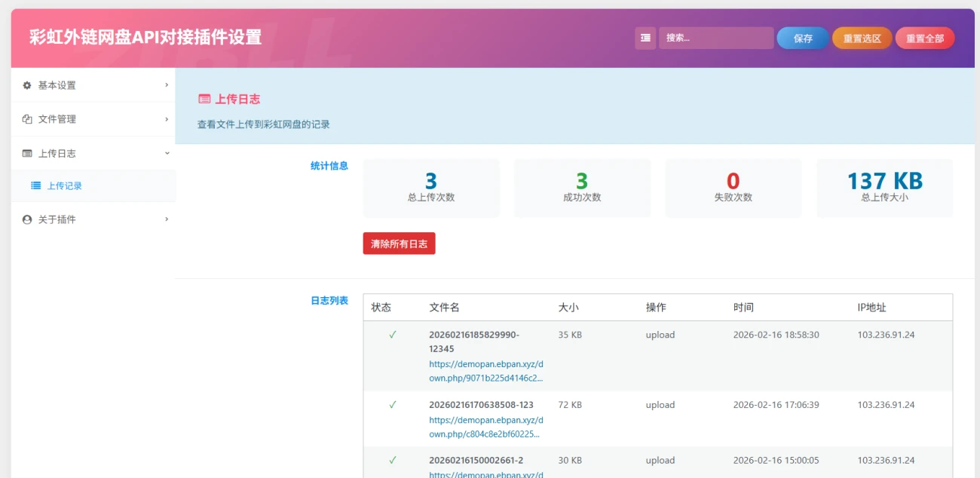The width and height of the screenshot is (980, 478).
Task: Expand the 基本设置 chevron arrow
Action: [x=167, y=85]
